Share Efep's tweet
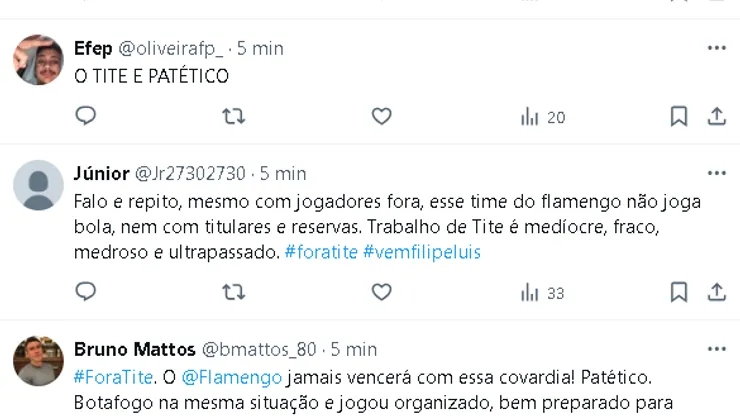This screenshot has height=416, width=740. click(716, 116)
